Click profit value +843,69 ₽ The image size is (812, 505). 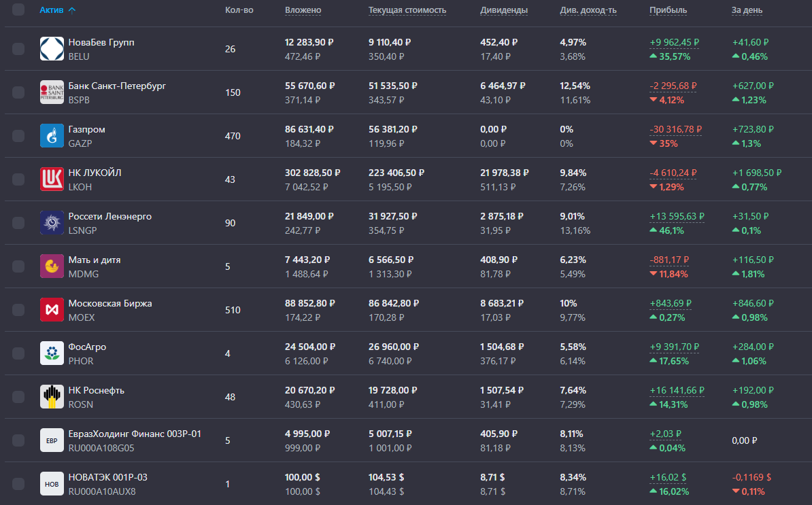(x=671, y=303)
